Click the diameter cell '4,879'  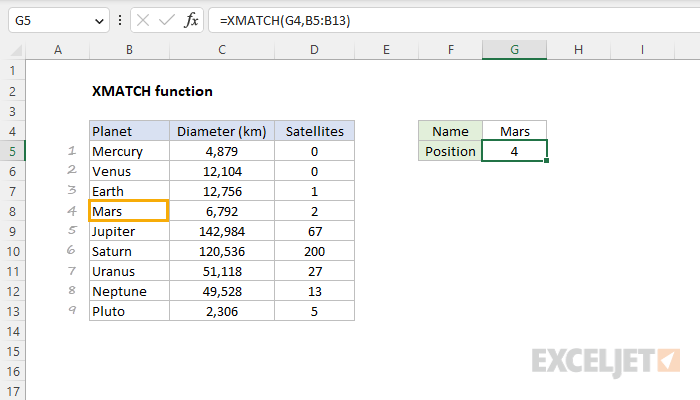click(x=222, y=151)
